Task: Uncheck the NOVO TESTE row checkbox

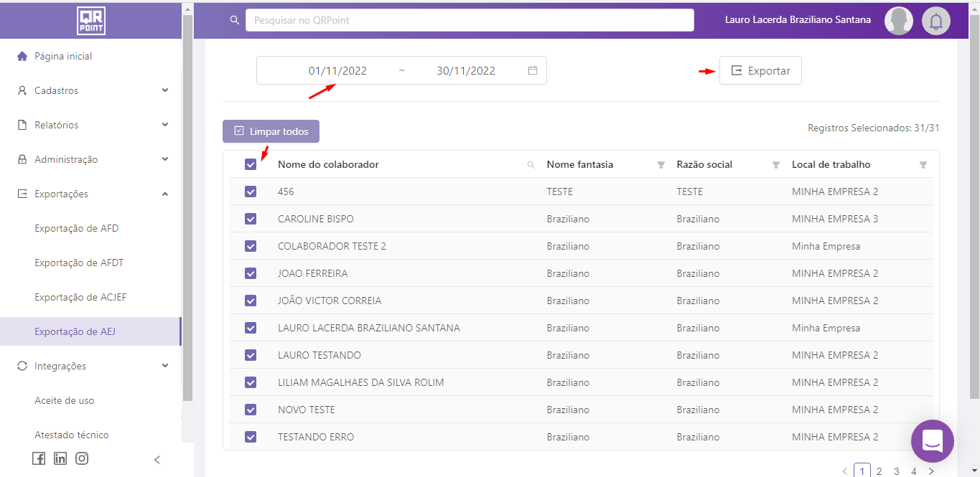Action: [x=251, y=410]
